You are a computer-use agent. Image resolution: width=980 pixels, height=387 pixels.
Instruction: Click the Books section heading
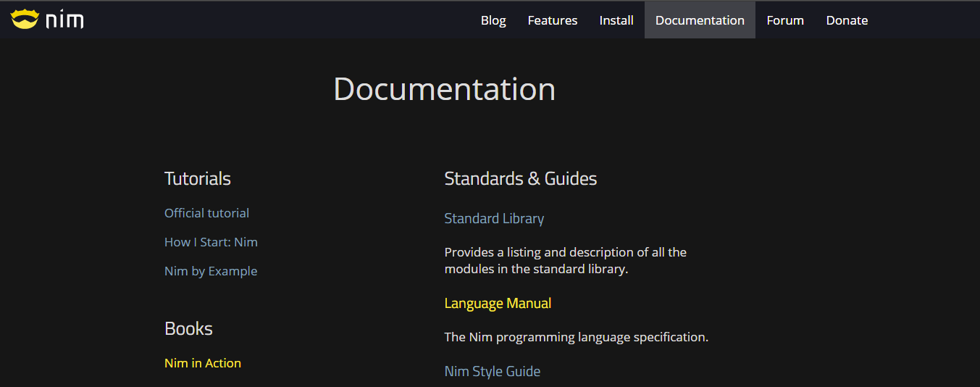[188, 328]
